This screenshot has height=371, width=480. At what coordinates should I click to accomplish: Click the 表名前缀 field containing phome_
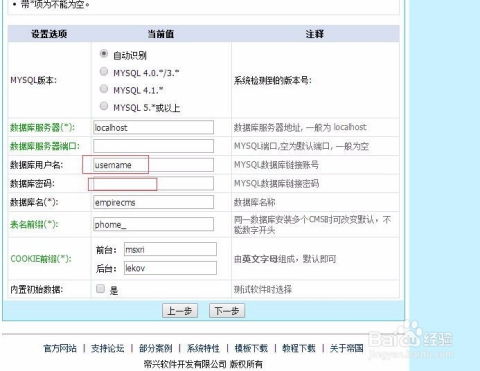coord(153,224)
